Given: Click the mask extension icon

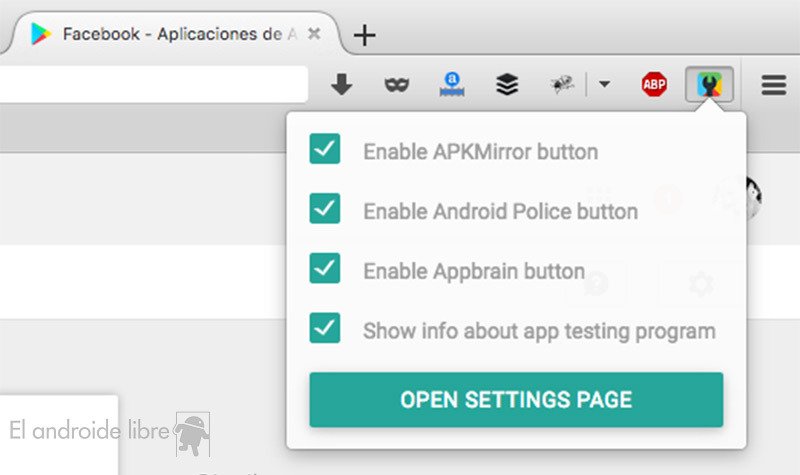Looking at the screenshot, I should [x=396, y=86].
